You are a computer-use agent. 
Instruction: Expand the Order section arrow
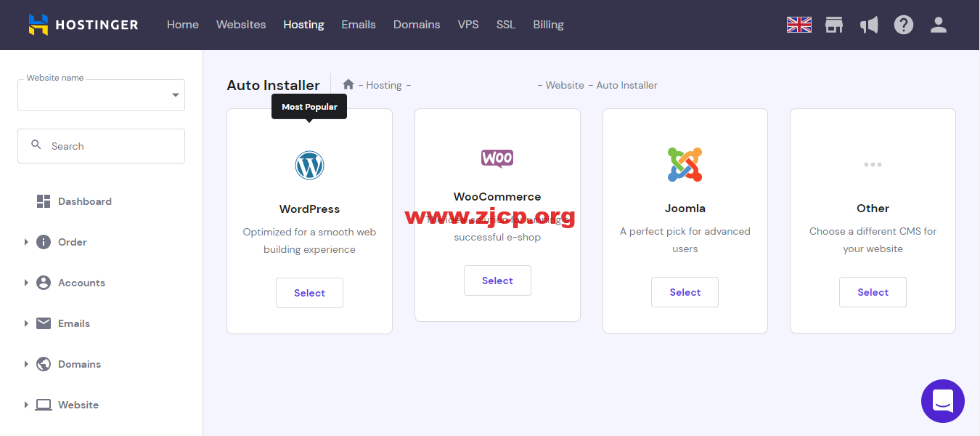pos(26,242)
